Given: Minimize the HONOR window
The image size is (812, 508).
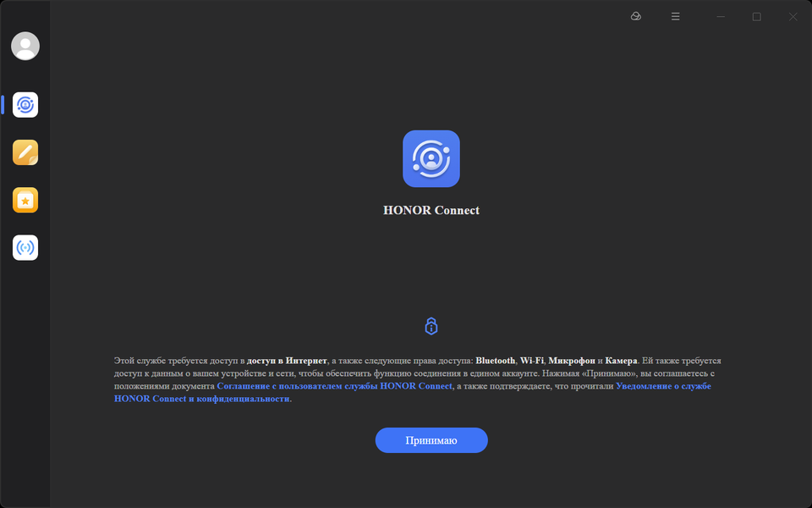Looking at the screenshot, I should click(x=721, y=17).
